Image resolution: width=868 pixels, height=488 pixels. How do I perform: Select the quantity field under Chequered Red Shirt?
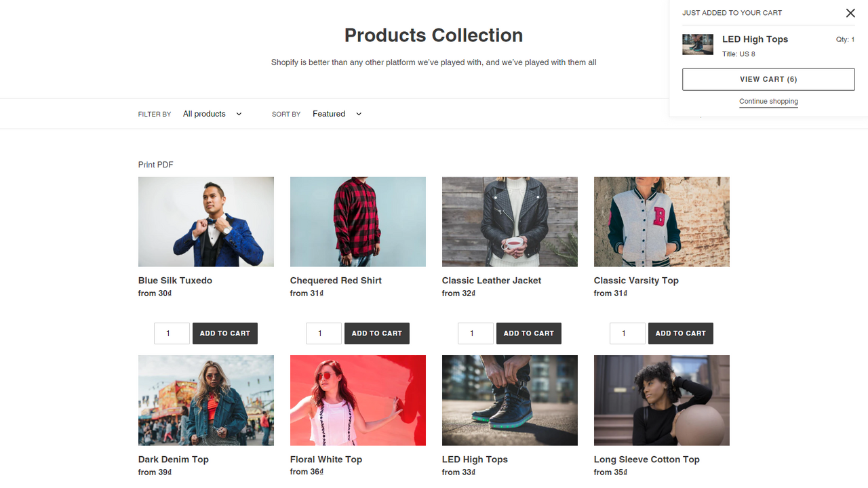(323, 333)
